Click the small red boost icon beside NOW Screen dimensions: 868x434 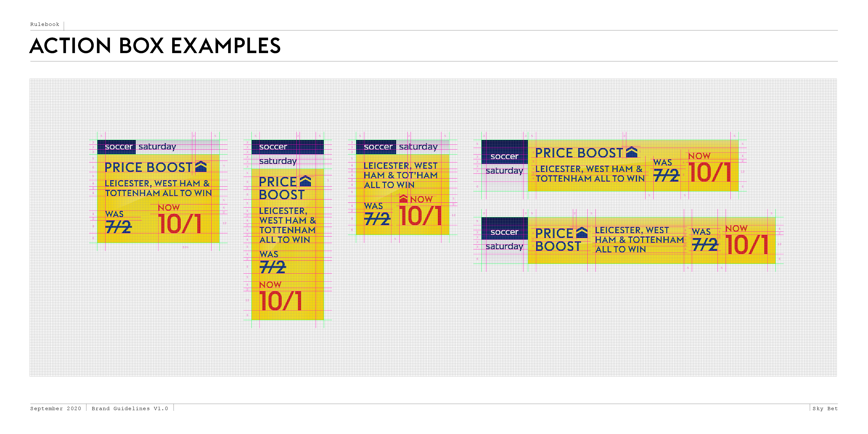tap(403, 199)
